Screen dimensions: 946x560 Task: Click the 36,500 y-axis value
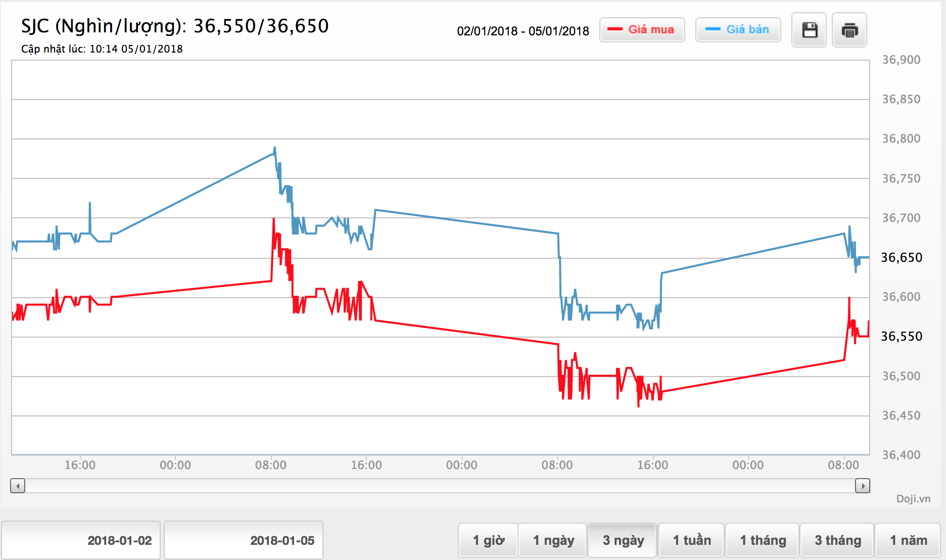pyautogui.click(x=901, y=376)
